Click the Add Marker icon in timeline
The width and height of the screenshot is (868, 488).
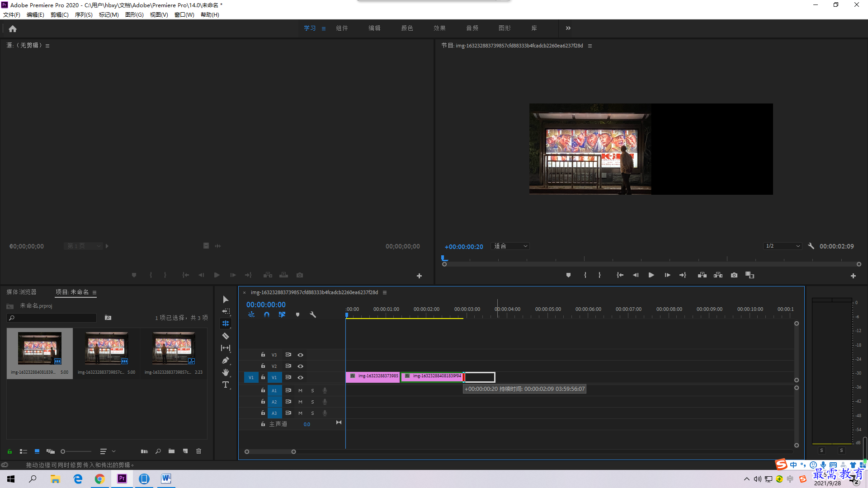(x=297, y=314)
